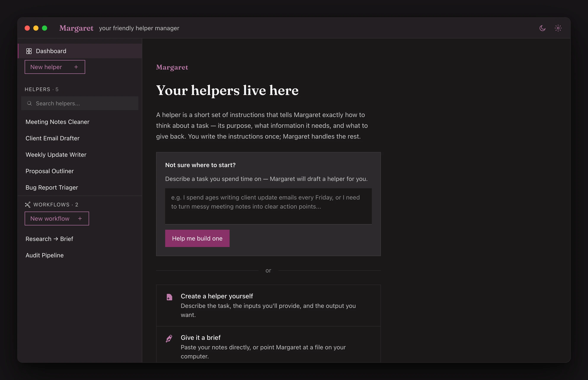Click the your friendly helper manager tagline
The image size is (588, 380).
(139, 28)
